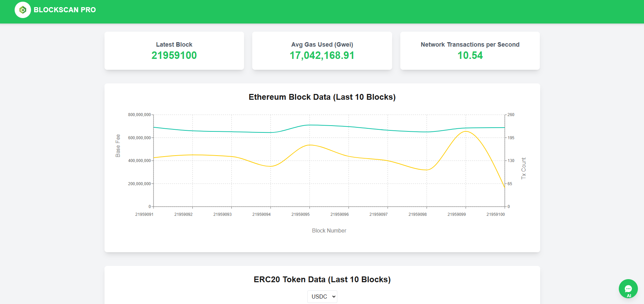Select the Latest Block stat card
The height and width of the screenshot is (304, 644).
(x=174, y=51)
